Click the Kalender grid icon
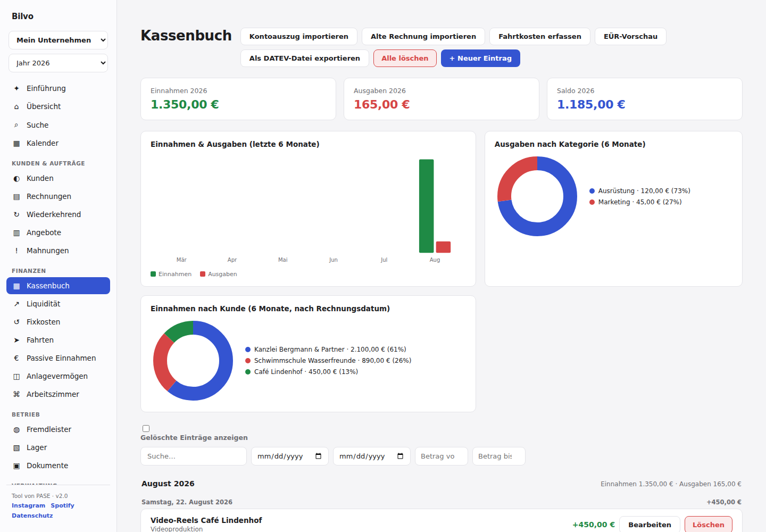The height and width of the screenshot is (532, 766). 16,143
